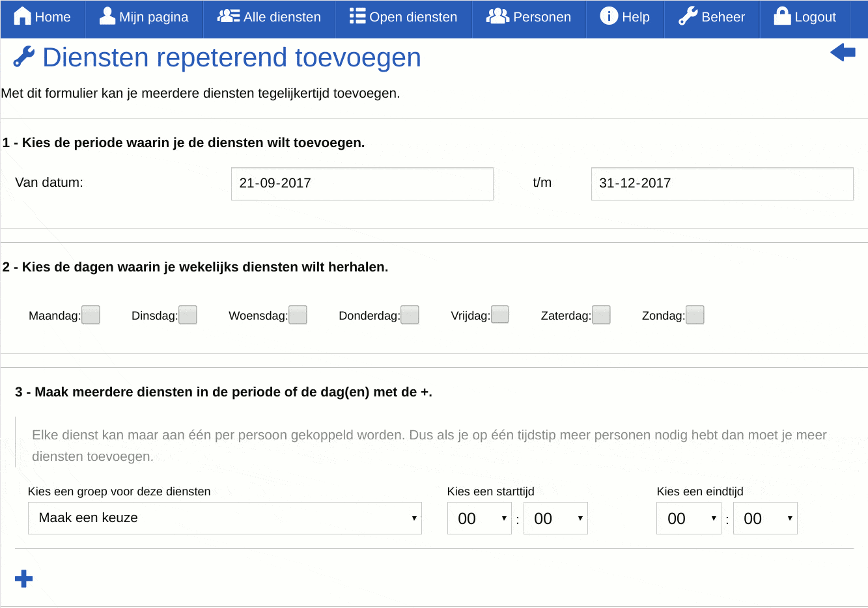
Task: Click the 'Van datum' field showing 21-09-2017
Action: 362,184
